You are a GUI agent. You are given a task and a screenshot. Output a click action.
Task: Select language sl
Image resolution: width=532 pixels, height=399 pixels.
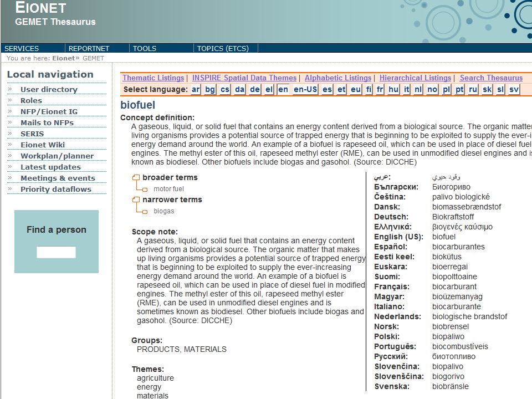tap(500, 90)
